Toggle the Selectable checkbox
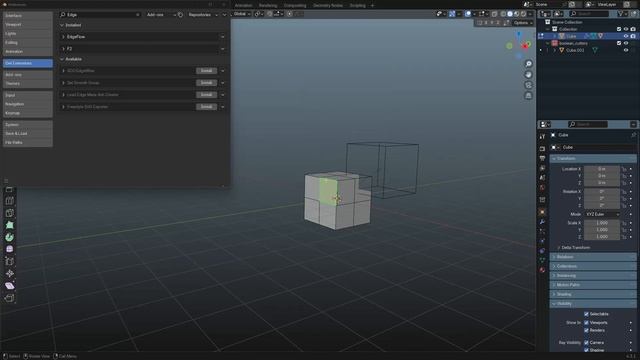 (587, 314)
